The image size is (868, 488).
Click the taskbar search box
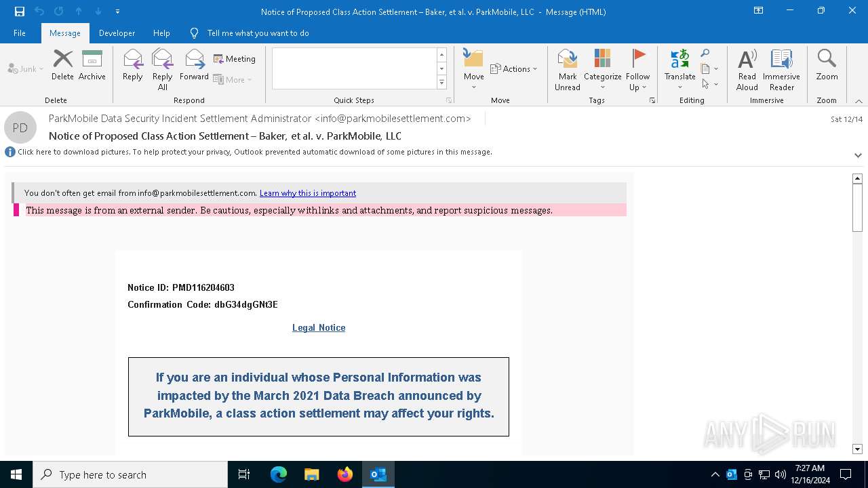(130, 474)
